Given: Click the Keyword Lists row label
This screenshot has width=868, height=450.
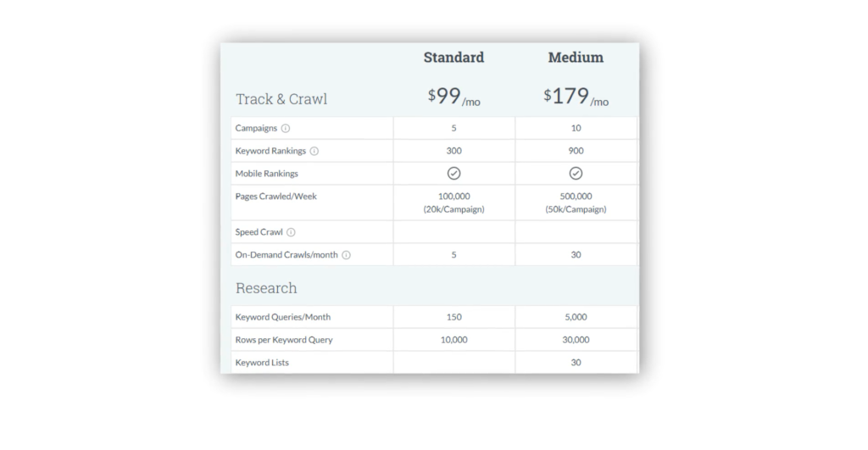Looking at the screenshot, I should point(262,363).
